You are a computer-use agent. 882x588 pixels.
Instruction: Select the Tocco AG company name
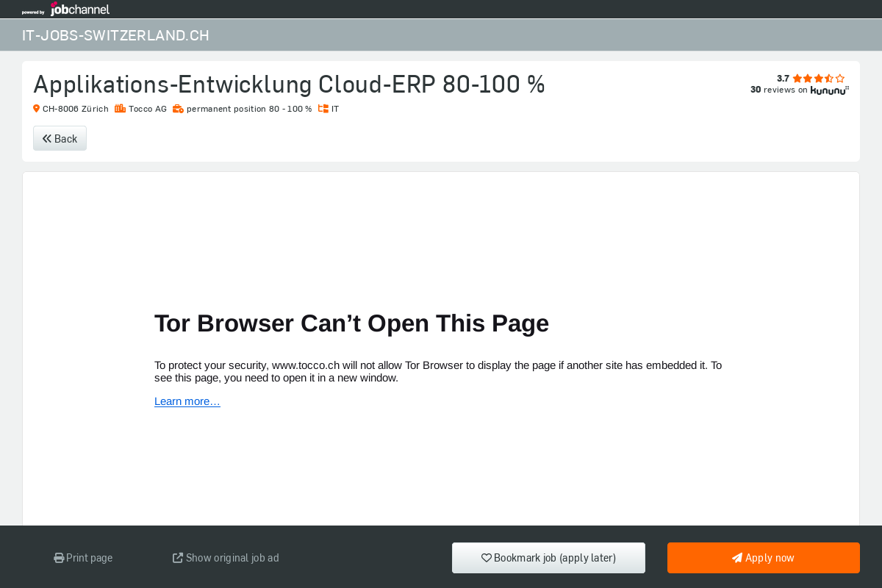click(x=148, y=109)
